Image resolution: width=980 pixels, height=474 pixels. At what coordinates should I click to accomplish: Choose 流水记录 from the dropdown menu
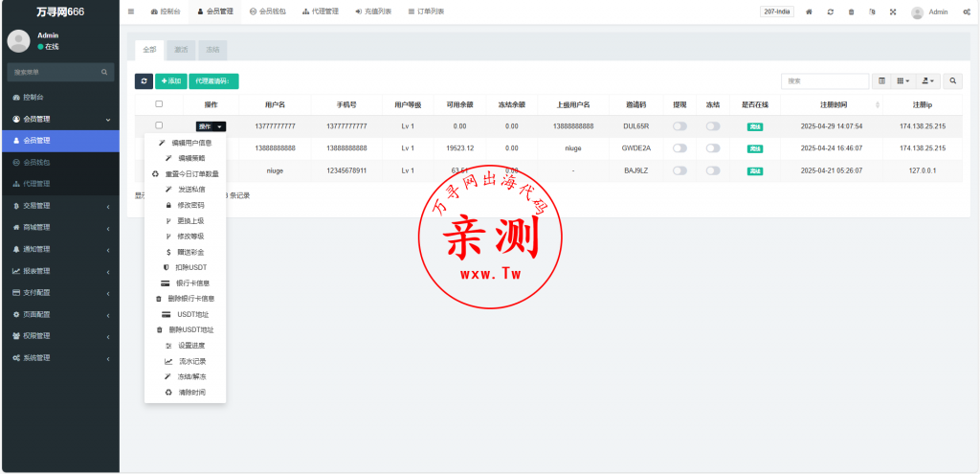pos(185,361)
